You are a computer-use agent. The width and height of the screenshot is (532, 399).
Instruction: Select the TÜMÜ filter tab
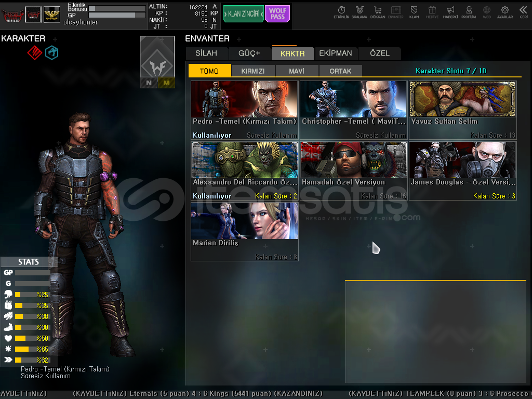[x=209, y=71]
